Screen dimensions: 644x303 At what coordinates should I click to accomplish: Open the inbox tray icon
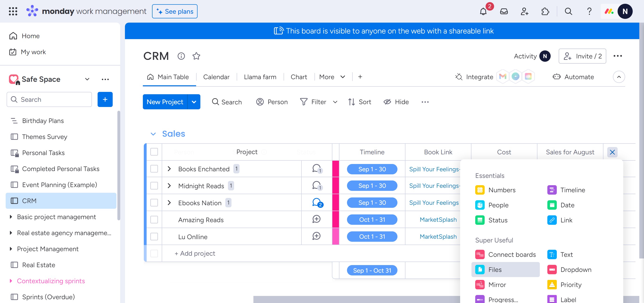point(504,12)
